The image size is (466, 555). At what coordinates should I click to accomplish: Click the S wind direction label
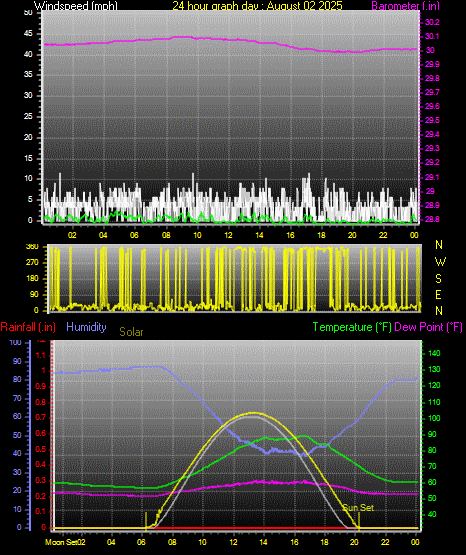438,279
